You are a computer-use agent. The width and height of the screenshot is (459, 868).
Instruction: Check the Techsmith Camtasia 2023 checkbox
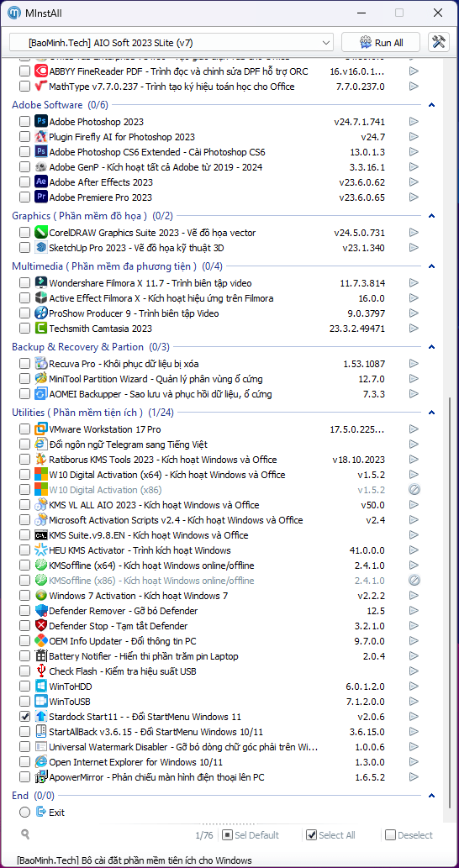tap(24, 329)
